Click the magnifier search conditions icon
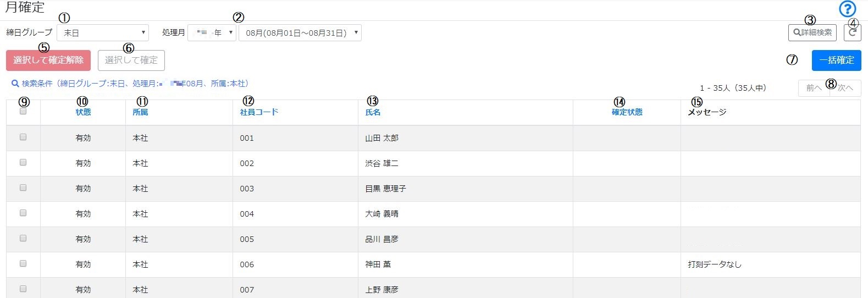This screenshot has height=298, width=868. (15, 84)
